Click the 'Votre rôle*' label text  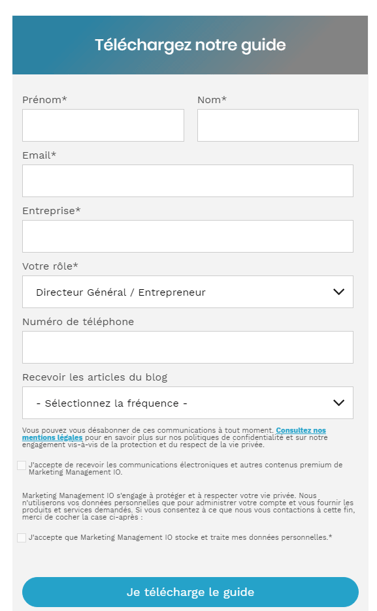[x=50, y=266]
